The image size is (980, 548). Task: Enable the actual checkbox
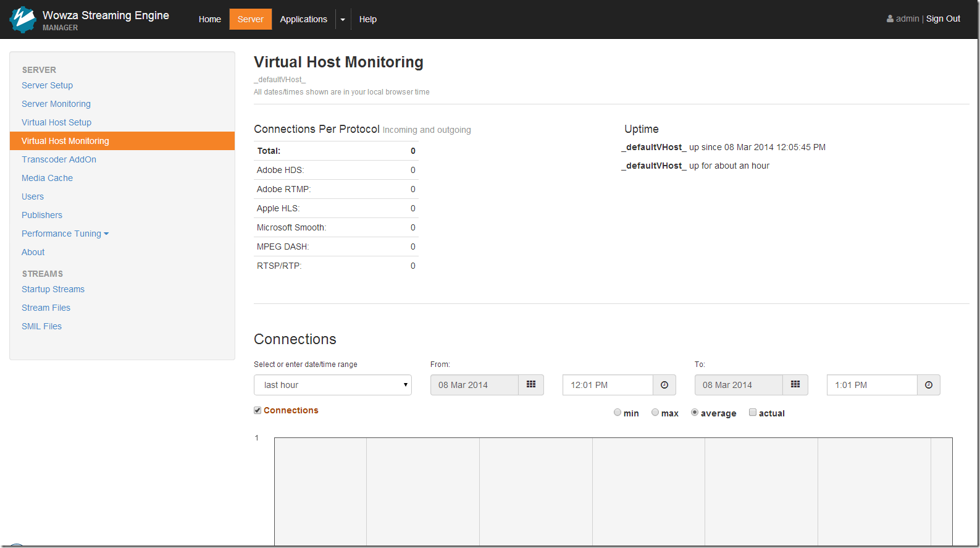coord(753,412)
